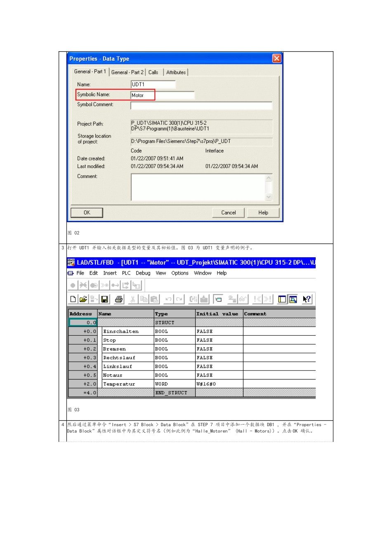Click the New document toolbar icon
Viewport: 392px width, 555px height.
(73, 299)
